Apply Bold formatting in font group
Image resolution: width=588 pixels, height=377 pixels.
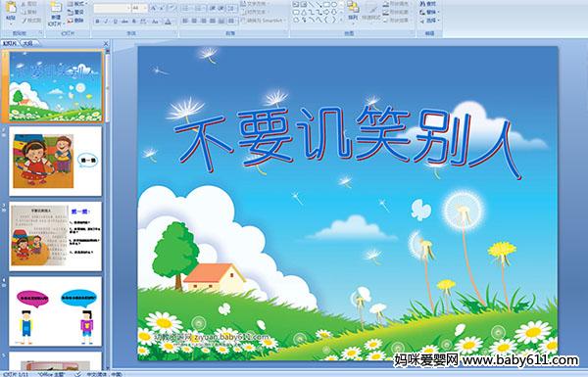pos(97,22)
